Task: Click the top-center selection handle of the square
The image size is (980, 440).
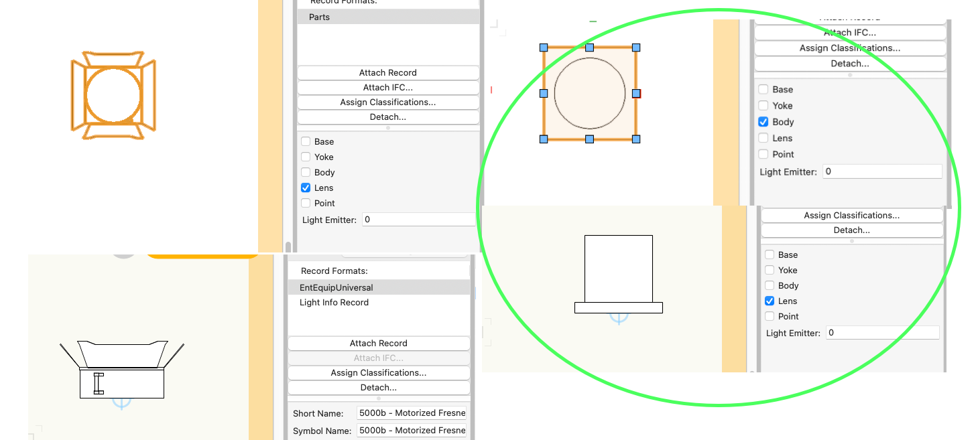Action: coord(589,48)
